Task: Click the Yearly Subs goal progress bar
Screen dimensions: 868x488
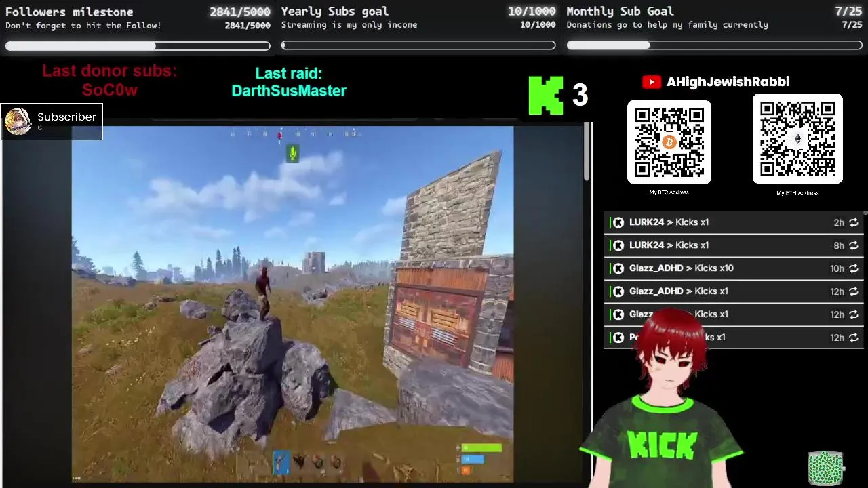Action: pyautogui.click(x=418, y=46)
